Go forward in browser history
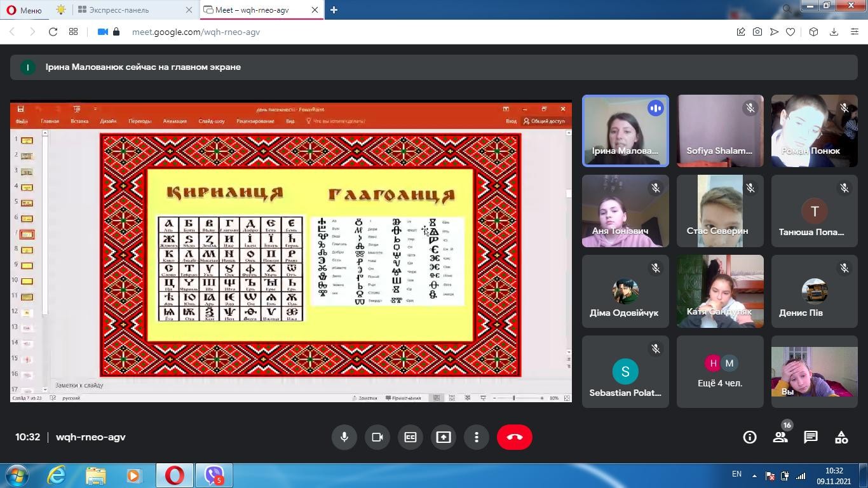The height and width of the screenshot is (488, 868). 32,32
